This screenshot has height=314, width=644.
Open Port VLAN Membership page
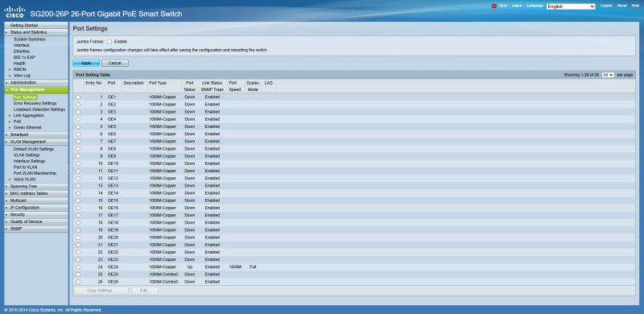(35, 173)
